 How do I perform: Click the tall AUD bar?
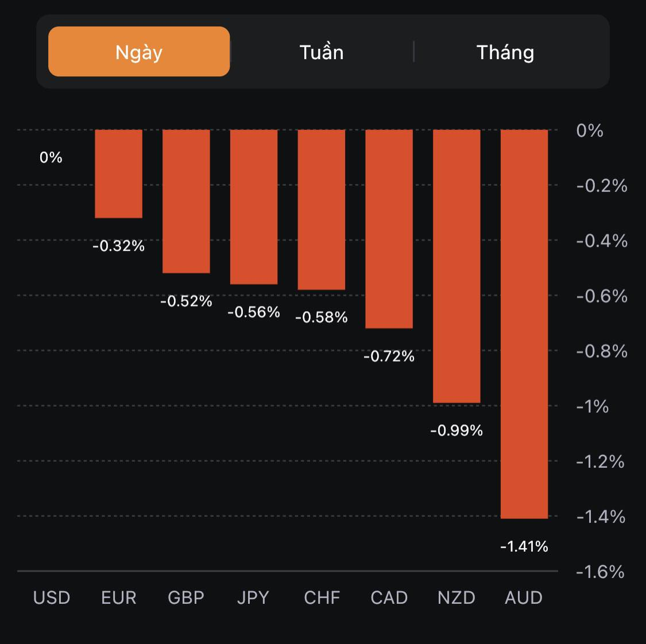point(524,324)
